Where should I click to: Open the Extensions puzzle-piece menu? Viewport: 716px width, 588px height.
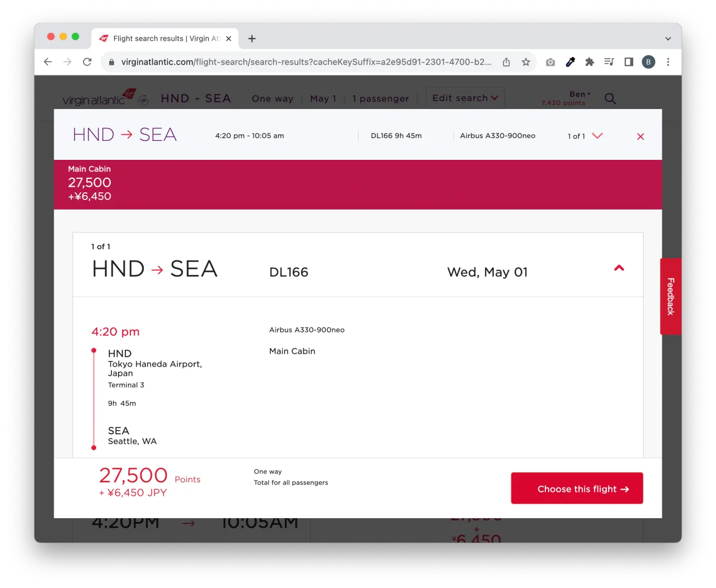pos(590,62)
